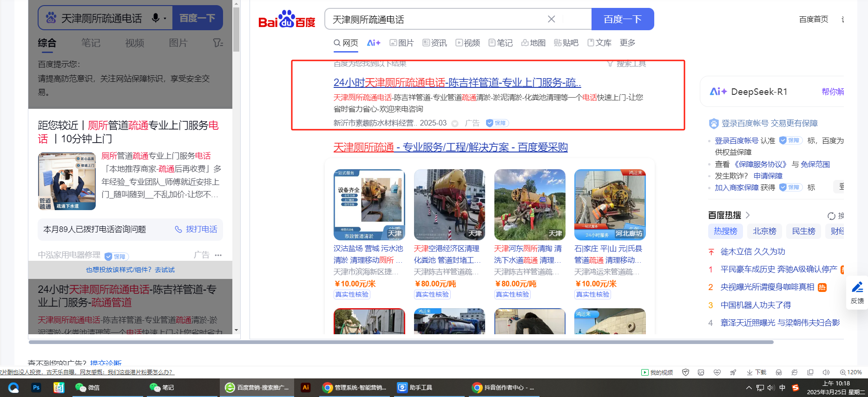Click the network icon in the system tray
The image size is (868, 397).
(760, 388)
